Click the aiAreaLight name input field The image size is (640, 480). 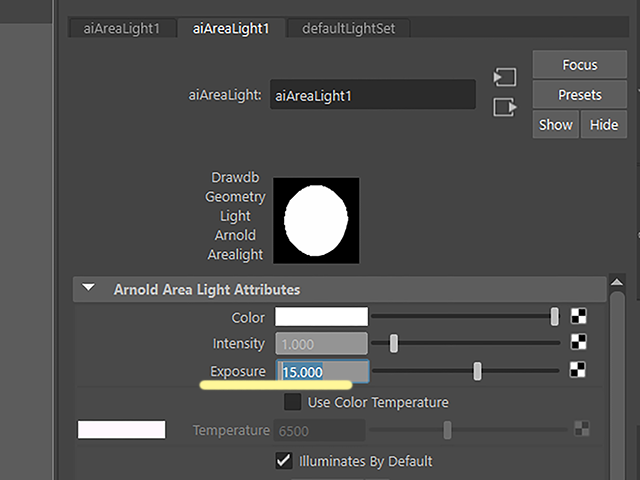click(x=373, y=95)
